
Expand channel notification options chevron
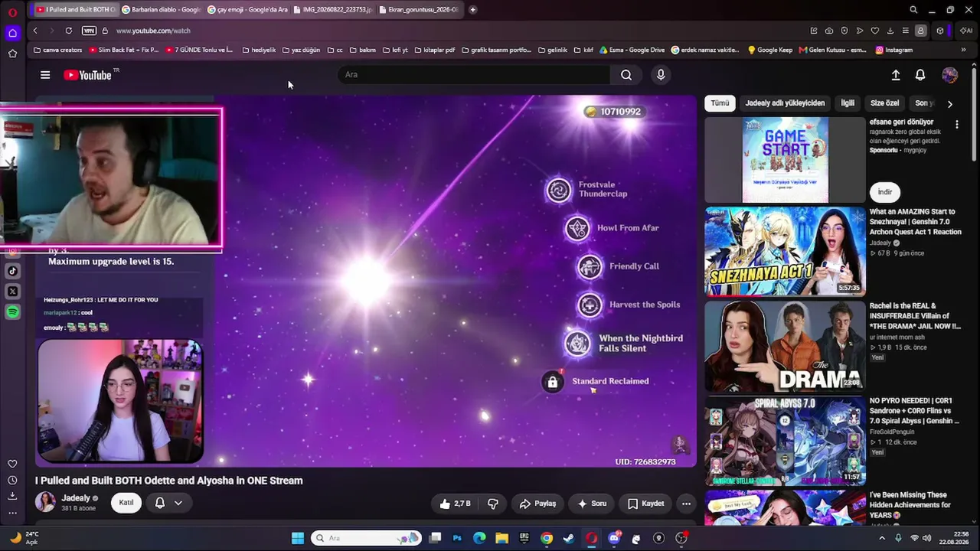pyautogui.click(x=178, y=503)
